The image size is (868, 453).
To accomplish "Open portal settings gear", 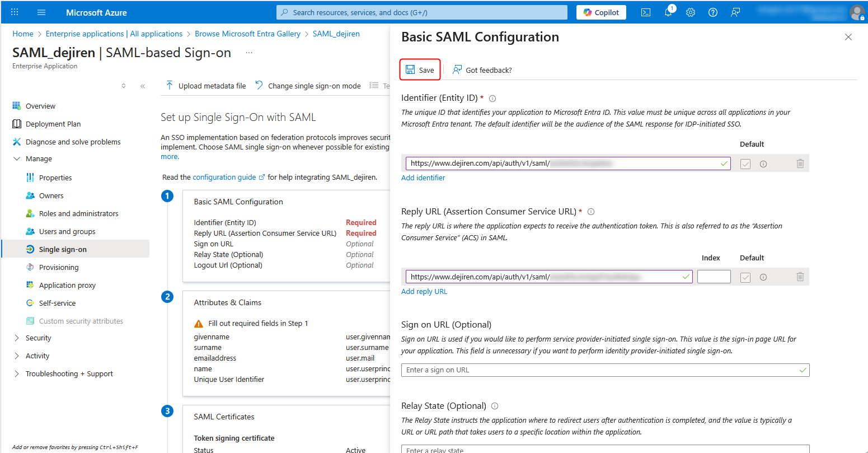I will click(691, 12).
